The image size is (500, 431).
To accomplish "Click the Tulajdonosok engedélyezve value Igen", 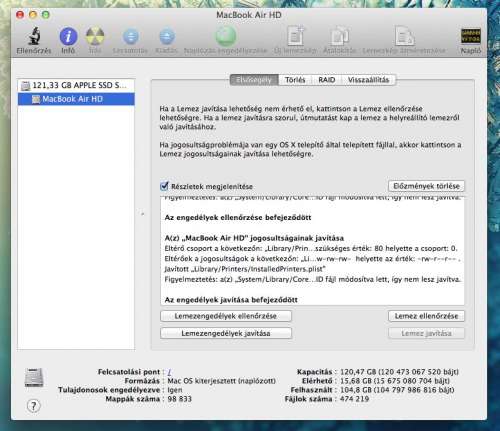I will pos(175,390).
